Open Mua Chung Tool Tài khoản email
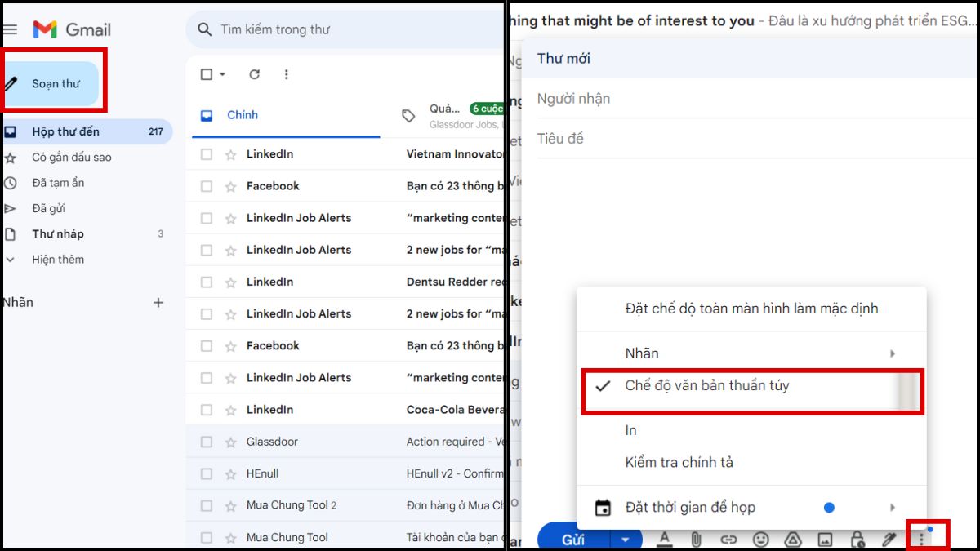The image size is (980, 551). coord(345,537)
